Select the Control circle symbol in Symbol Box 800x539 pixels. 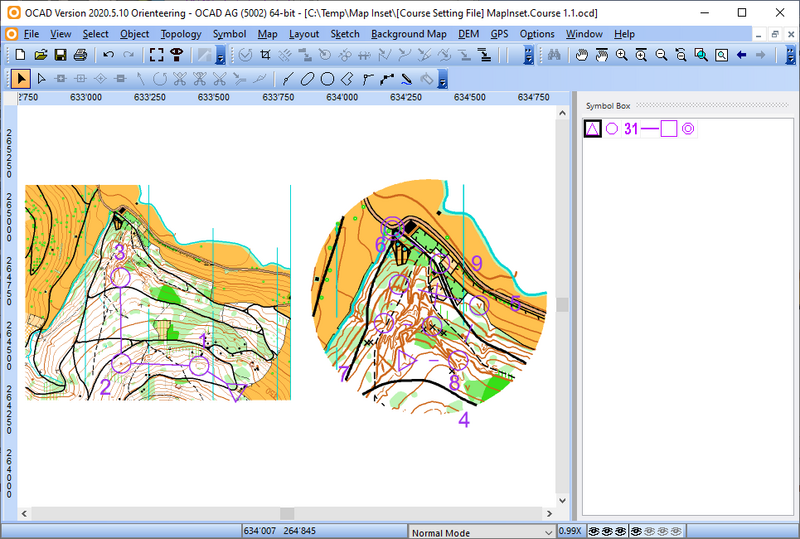612,129
